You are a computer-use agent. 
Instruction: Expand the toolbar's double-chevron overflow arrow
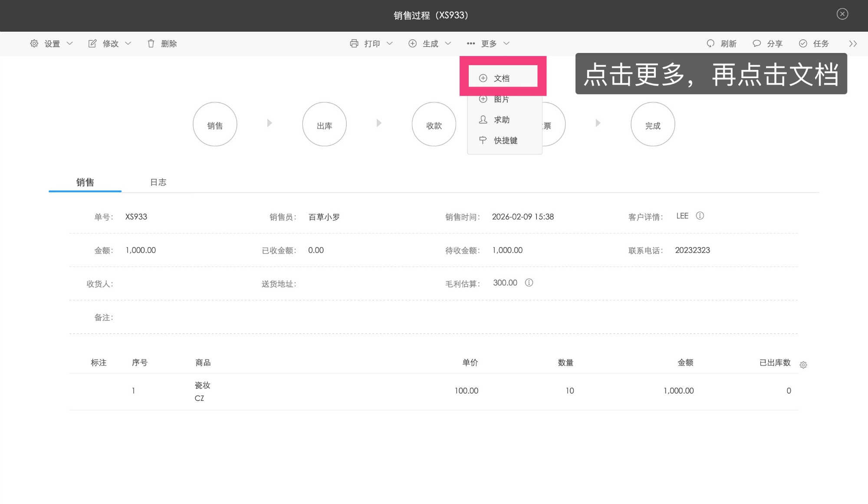tap(853, 43)
